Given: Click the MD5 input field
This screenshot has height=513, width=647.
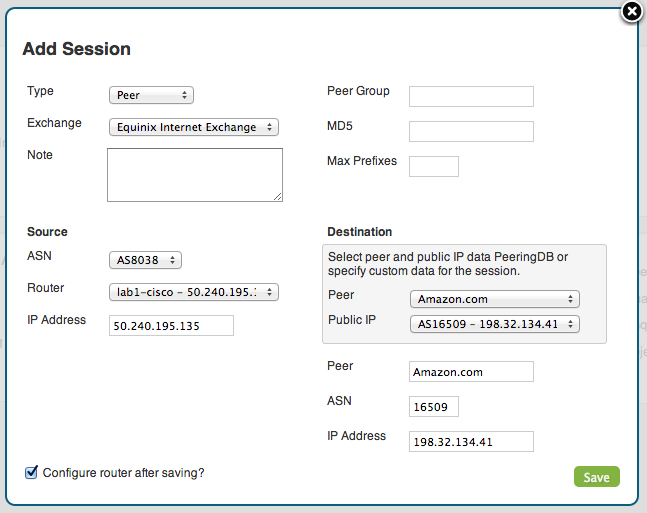Looking at the screenshot, I should click(471, 131).
